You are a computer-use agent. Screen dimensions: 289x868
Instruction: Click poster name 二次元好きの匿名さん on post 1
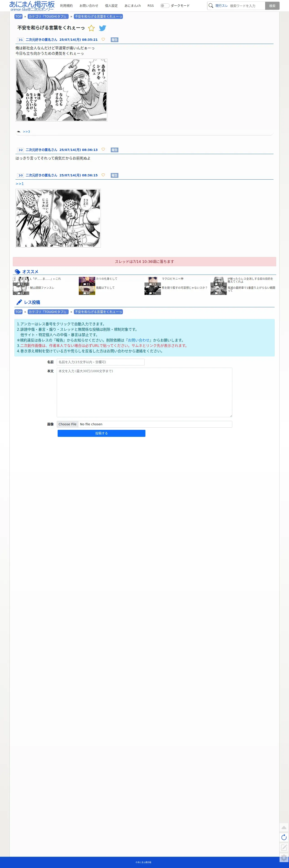tap(41, 40)
